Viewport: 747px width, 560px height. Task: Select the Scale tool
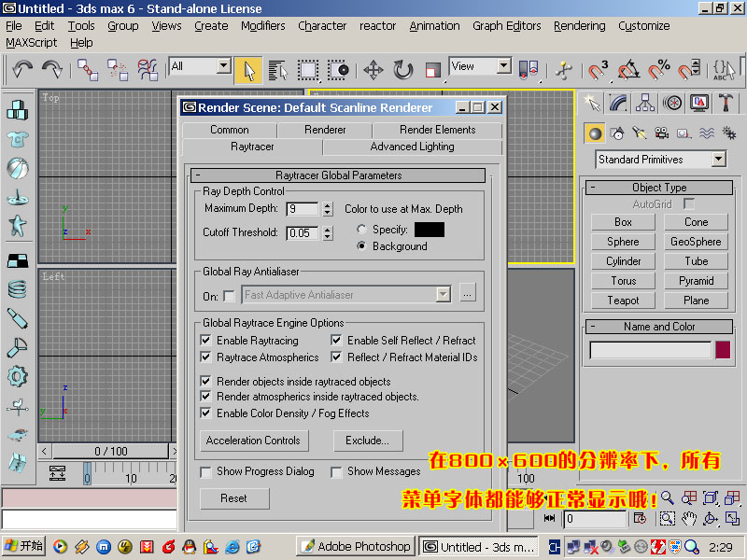(x=432, y=71)
